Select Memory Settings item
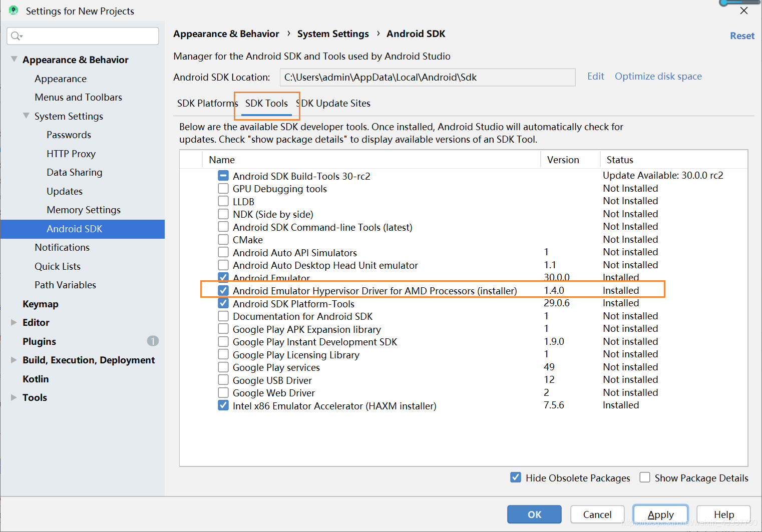The height and width of the screenshot is (532, 762). click(x=84, y=210)
